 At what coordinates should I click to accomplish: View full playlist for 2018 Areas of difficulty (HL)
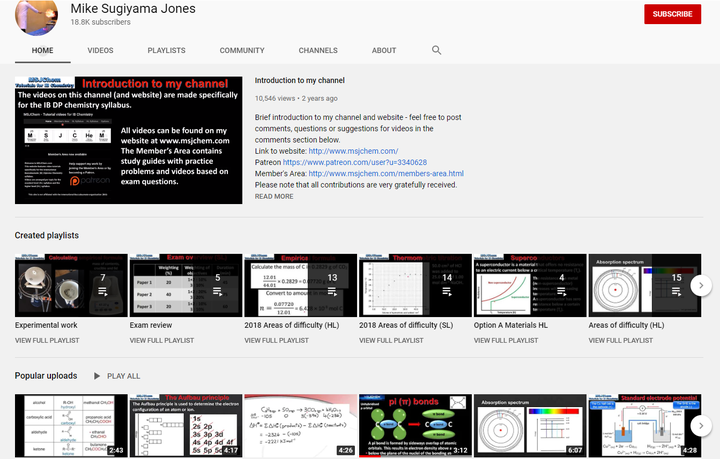[x=276, y=341]
